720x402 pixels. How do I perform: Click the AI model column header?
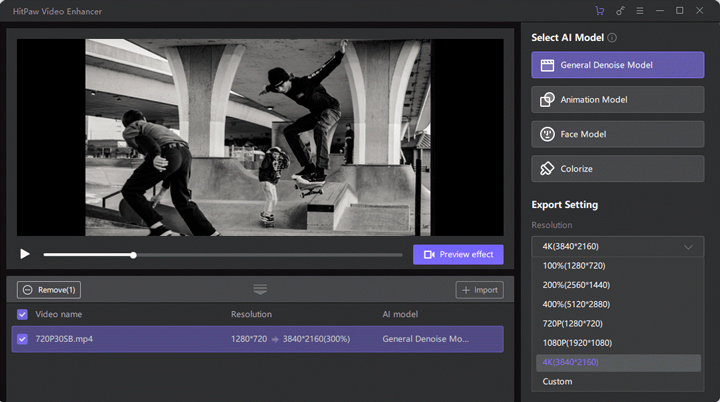coord(400,314)
